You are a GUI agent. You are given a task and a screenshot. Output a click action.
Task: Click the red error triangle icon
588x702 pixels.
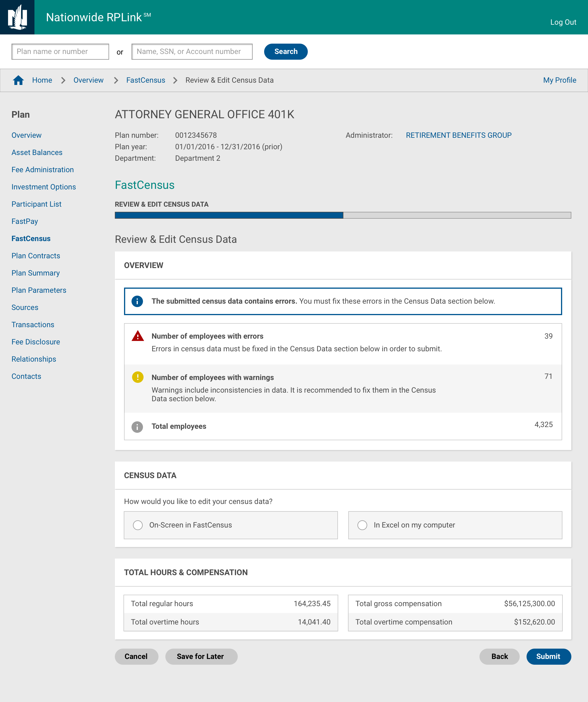click(138, 336)
